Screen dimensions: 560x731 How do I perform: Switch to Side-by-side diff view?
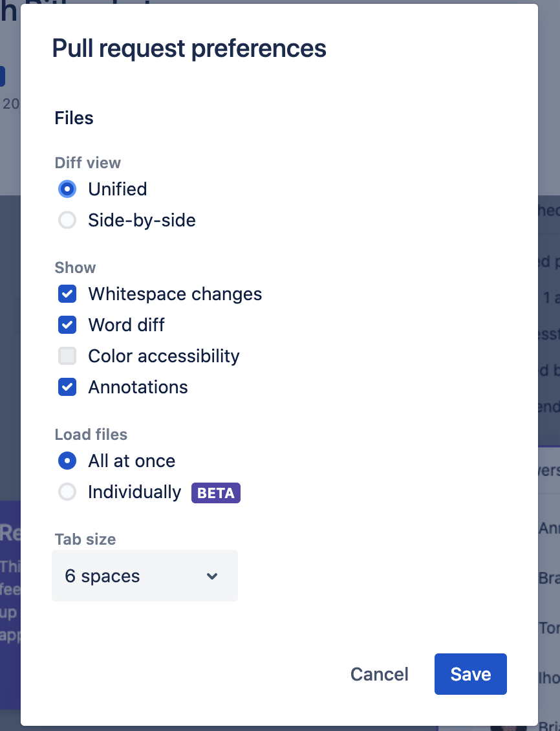pyautogui.click(x=67, y=220)
